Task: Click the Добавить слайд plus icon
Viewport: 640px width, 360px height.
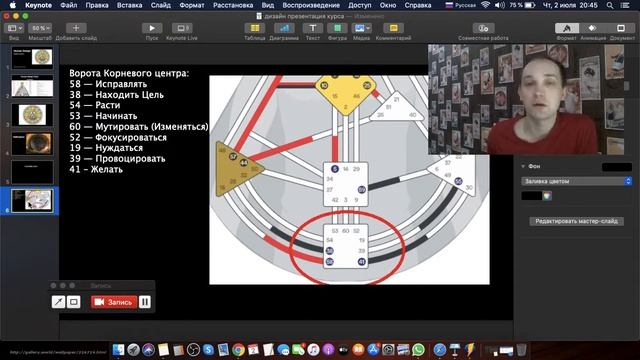Action: click(x=76, y=28)
